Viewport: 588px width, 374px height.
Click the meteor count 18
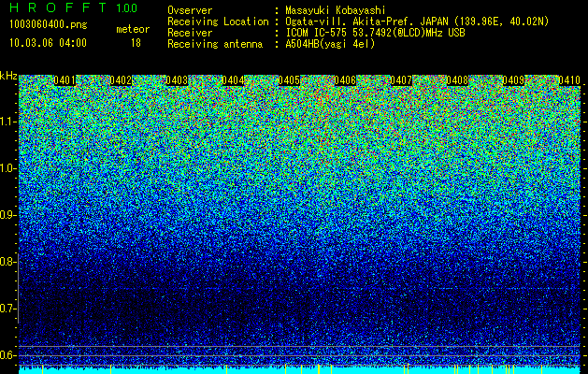point(136,43)
